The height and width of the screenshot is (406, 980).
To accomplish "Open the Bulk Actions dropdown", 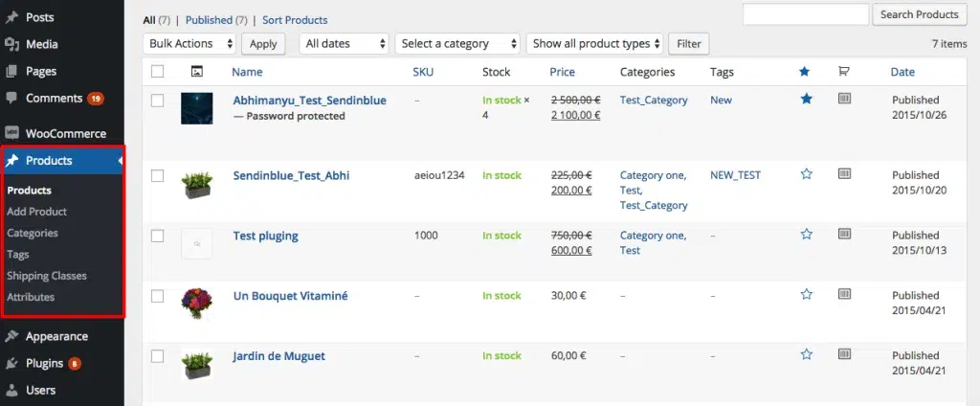I will tap(190, 43).
